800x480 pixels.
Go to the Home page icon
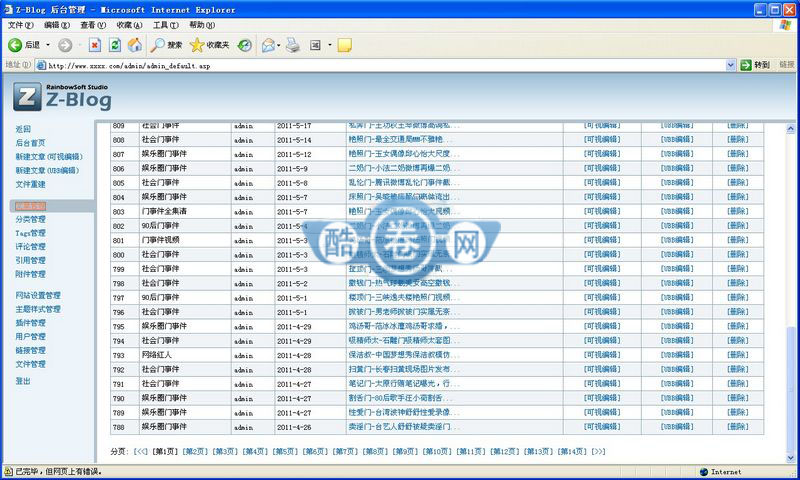(x=135, y=45)
